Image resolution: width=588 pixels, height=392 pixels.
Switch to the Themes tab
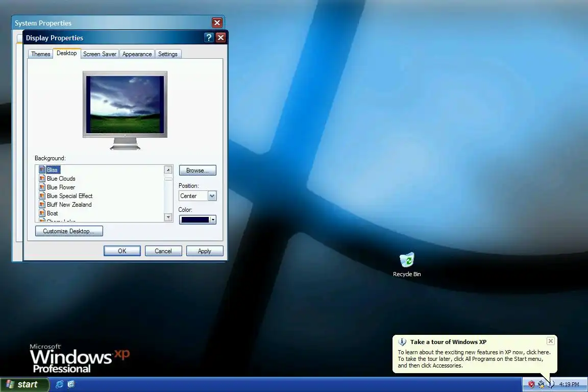[x=40, y=54]
